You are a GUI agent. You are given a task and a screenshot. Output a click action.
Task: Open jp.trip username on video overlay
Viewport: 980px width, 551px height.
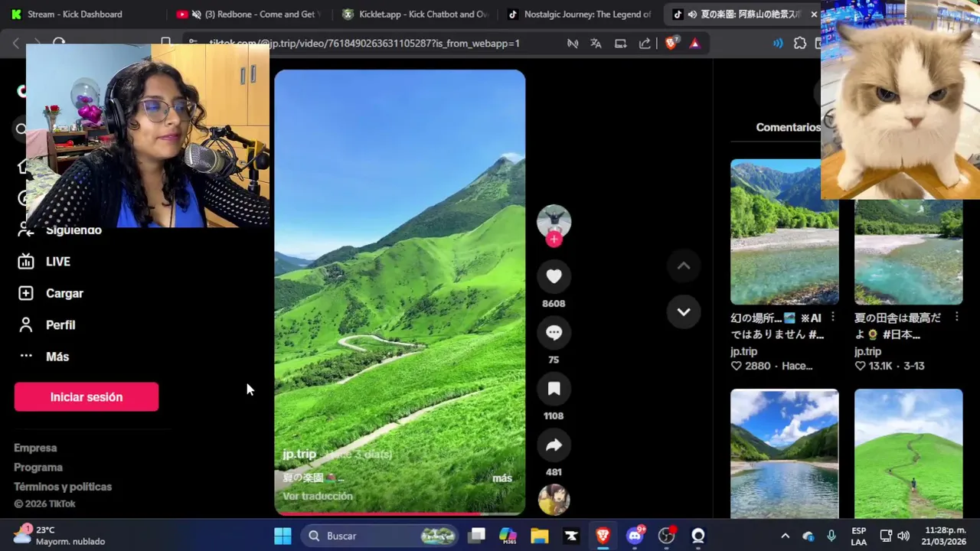point(299,454)
